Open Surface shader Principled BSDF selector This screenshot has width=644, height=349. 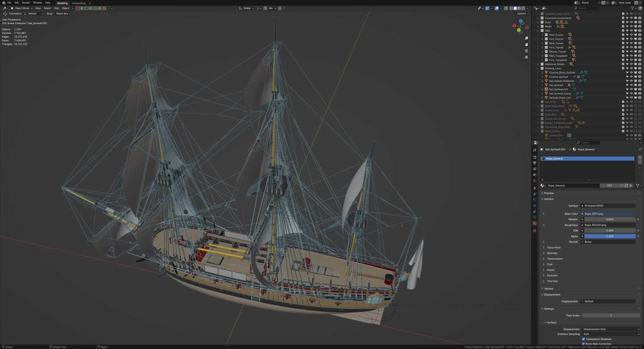607,206
